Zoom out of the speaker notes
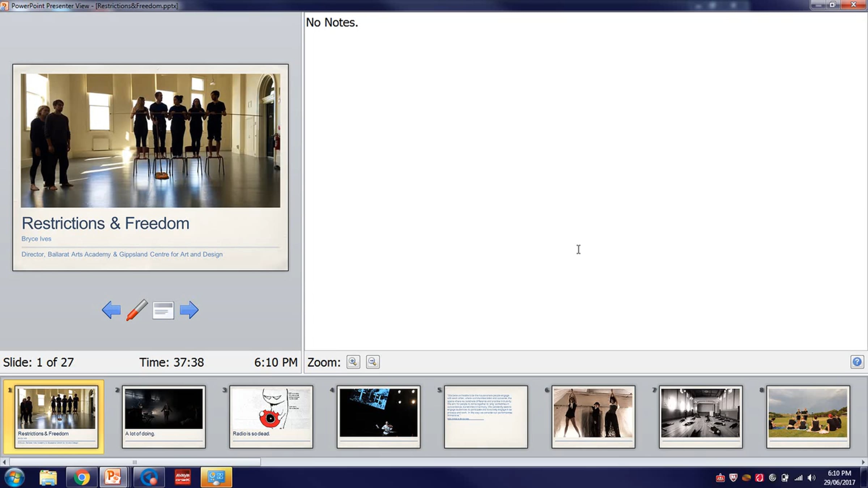Image resolution: width=868 pixels, height=488 pixels. pyautogui.click(x=373, y=362)
